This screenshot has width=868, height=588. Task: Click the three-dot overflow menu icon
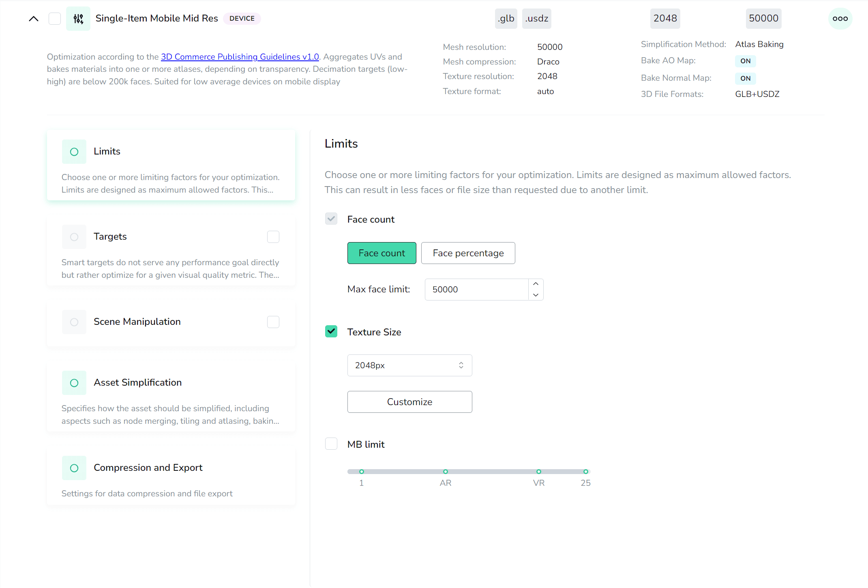pos(840,18)
